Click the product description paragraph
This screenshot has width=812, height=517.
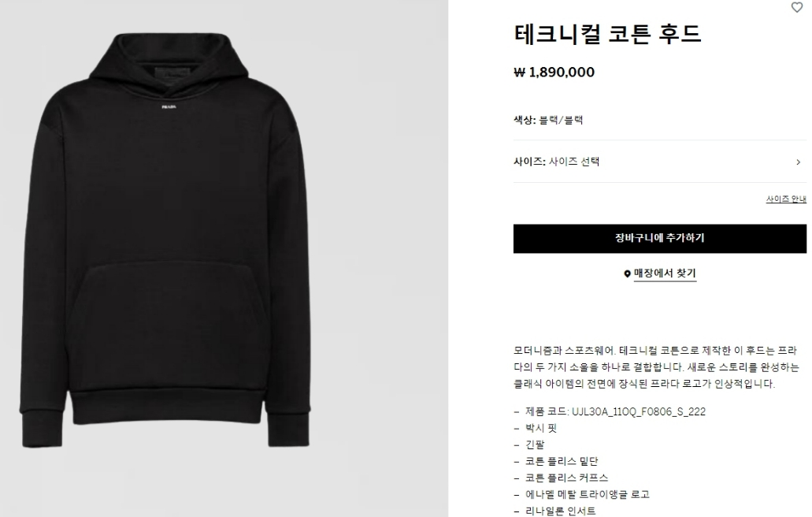[656, 366]
